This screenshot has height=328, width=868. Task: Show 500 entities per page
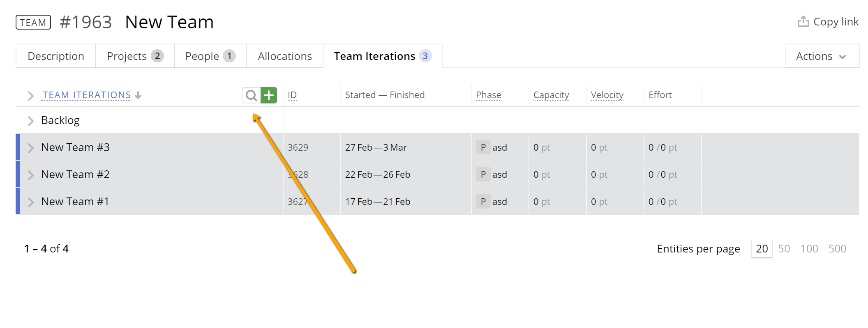[837, 249]
